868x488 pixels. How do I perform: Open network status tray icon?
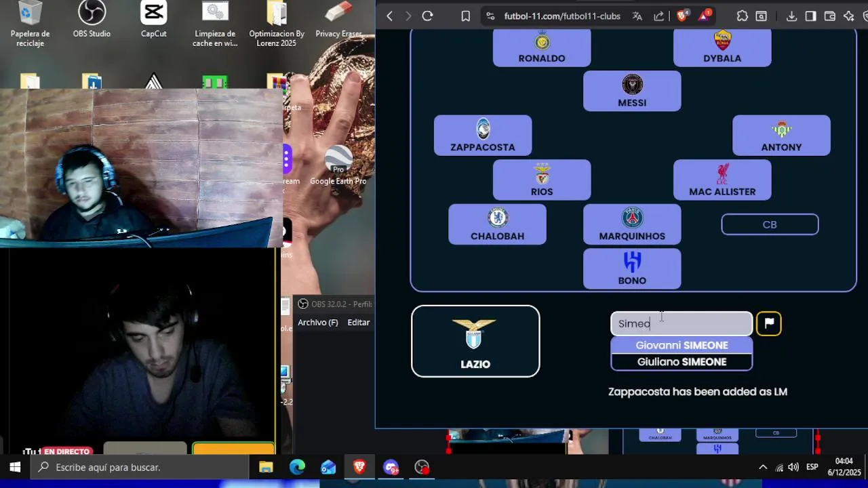(779, 467)
